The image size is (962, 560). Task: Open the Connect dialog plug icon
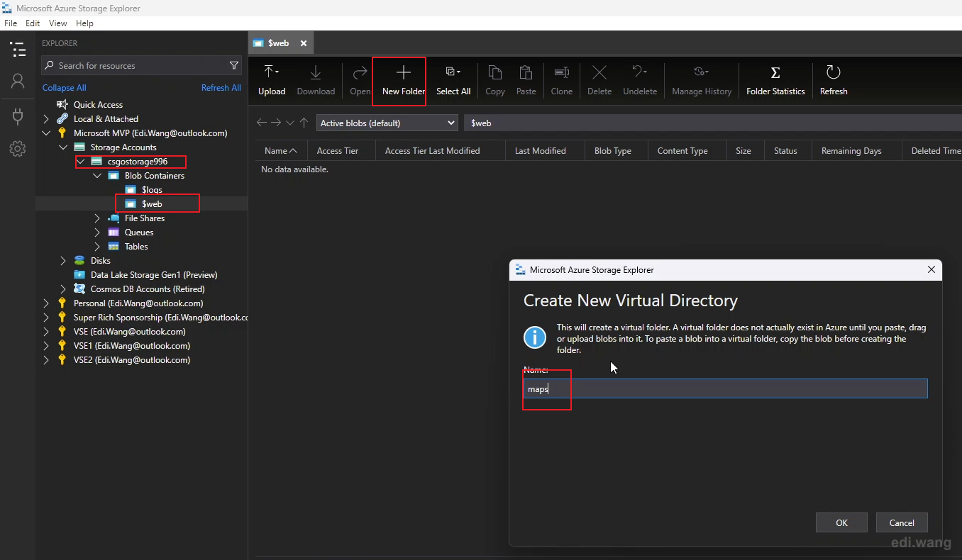[18, 116]
